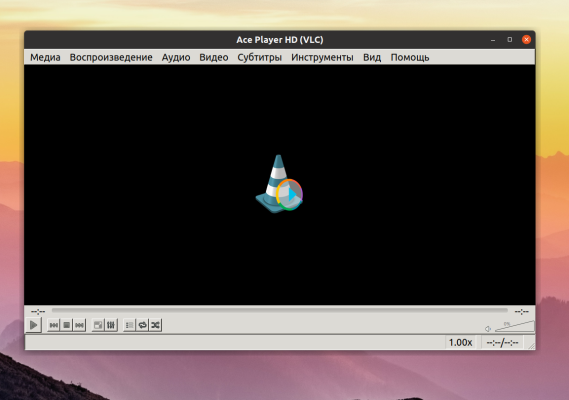Expand the Видео menu

point(214,57)
